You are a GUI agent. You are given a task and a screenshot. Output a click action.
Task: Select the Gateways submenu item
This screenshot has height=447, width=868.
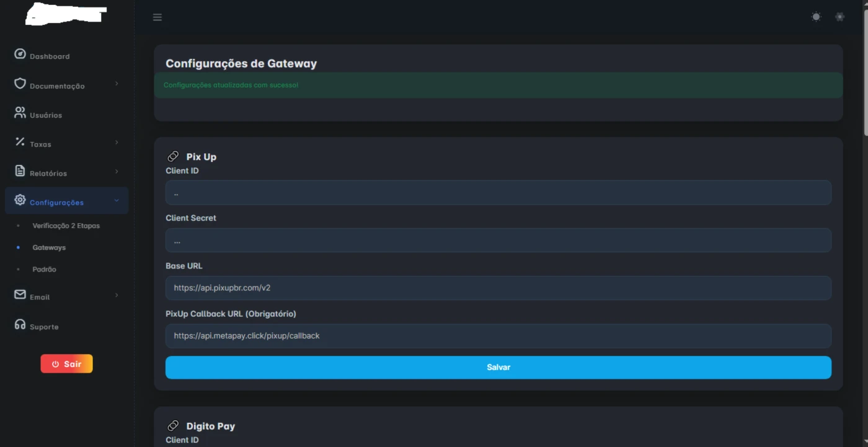point(49,247)
